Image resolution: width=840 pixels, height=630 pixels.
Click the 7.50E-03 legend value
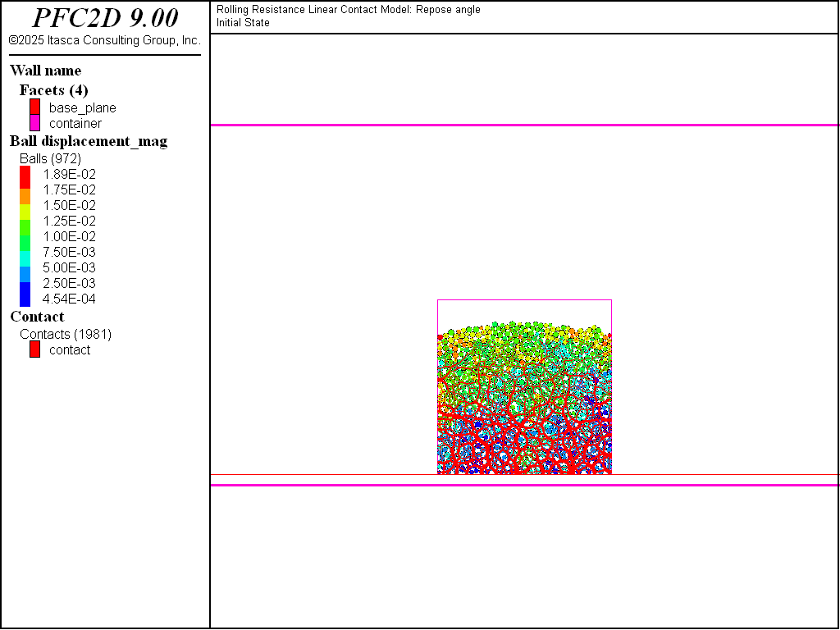pos(69,252)
